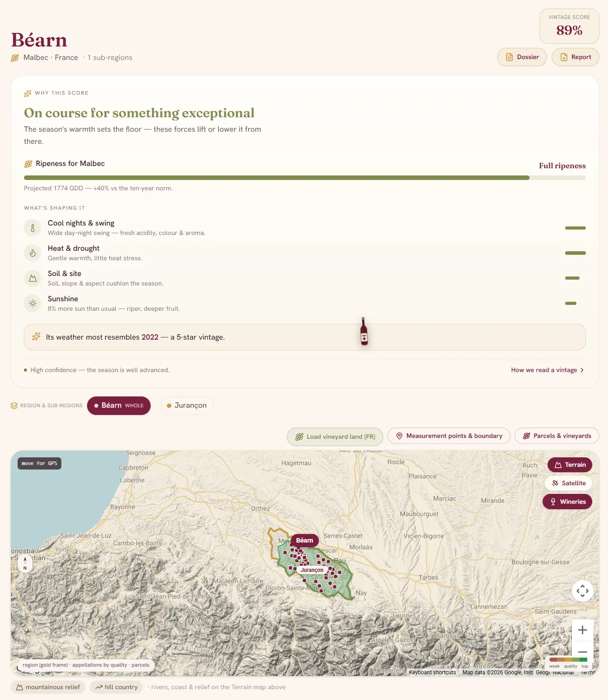Open the Dossier button
The height and width of the screenshot is (700, 608).
click(x=522, y=57)
